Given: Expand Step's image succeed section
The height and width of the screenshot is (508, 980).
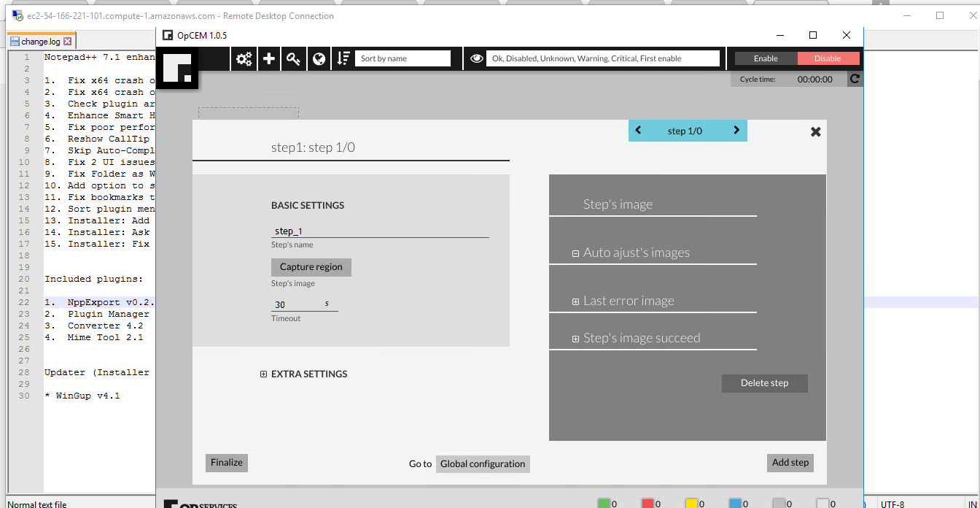Looking at the screenshot, I should [575, 339].
